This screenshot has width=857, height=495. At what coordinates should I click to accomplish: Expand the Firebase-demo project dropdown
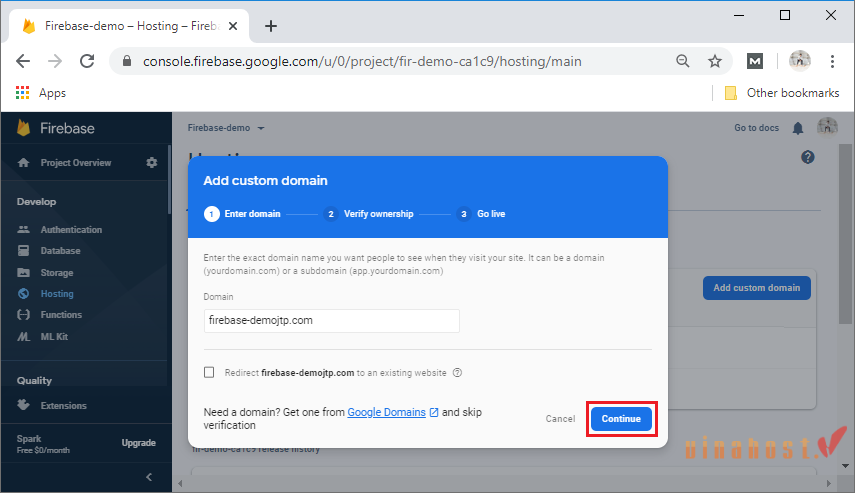click(226, 128)
